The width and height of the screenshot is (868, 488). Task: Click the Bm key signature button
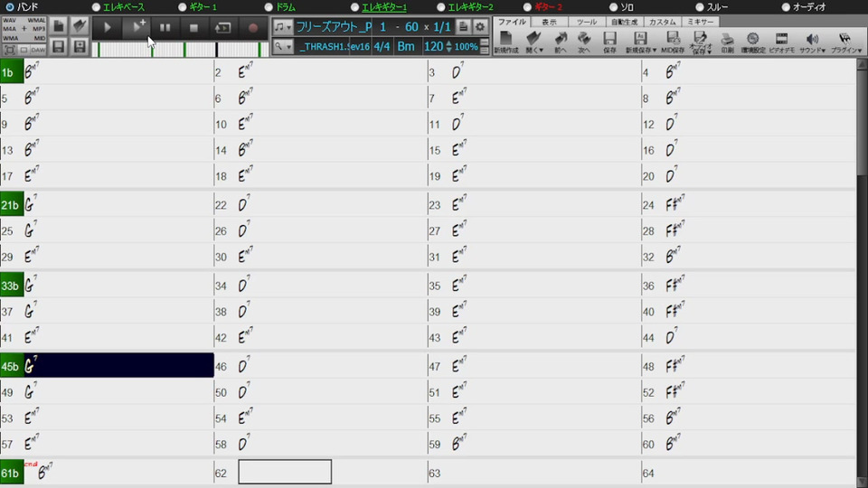pos(406,46)
